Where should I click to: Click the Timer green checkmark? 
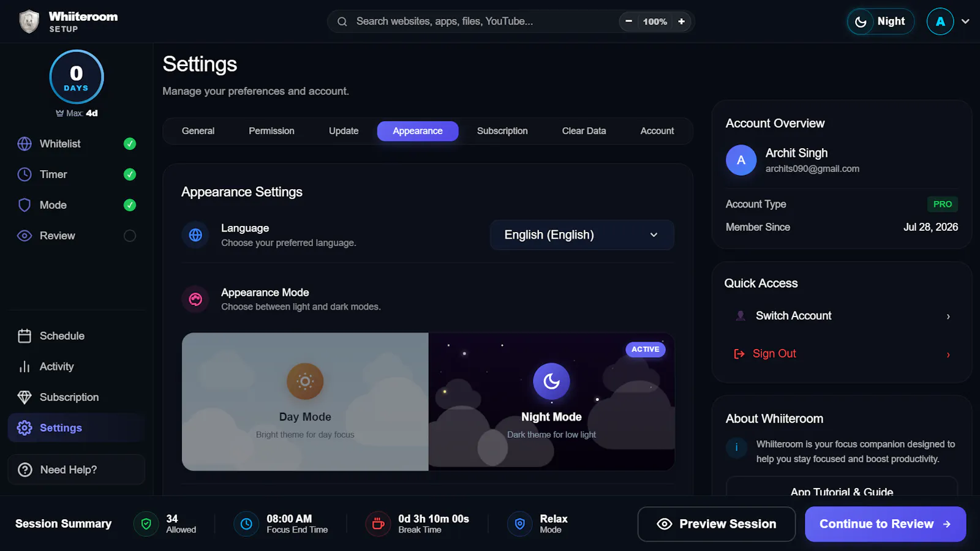(x=130, y=174)
